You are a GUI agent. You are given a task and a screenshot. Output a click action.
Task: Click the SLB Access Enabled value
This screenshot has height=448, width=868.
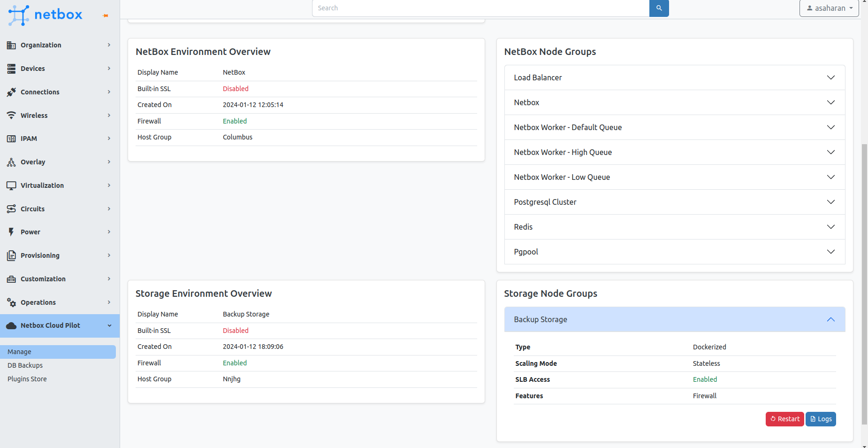[705, 379]
